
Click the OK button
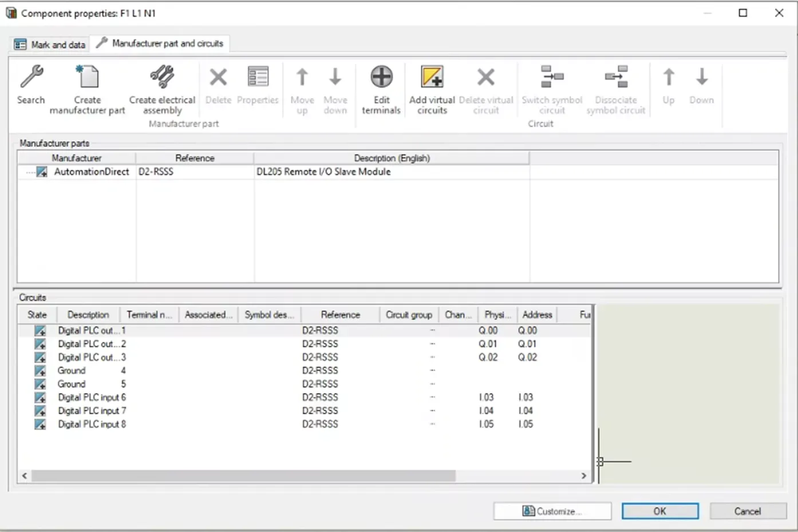click(x=660, y=511)
